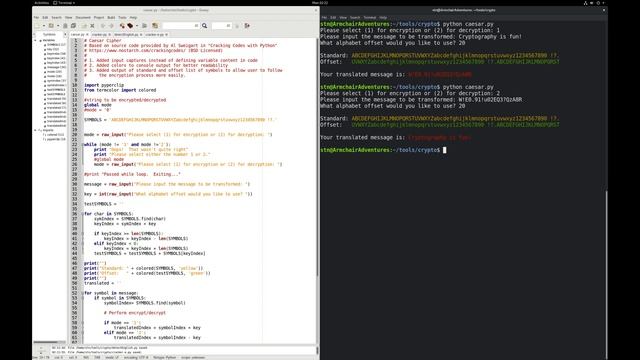Image resolution: width=640 pixels, height=360 pixels.
Task: Select the colored import in symbol list
Action: pos(56,135)
